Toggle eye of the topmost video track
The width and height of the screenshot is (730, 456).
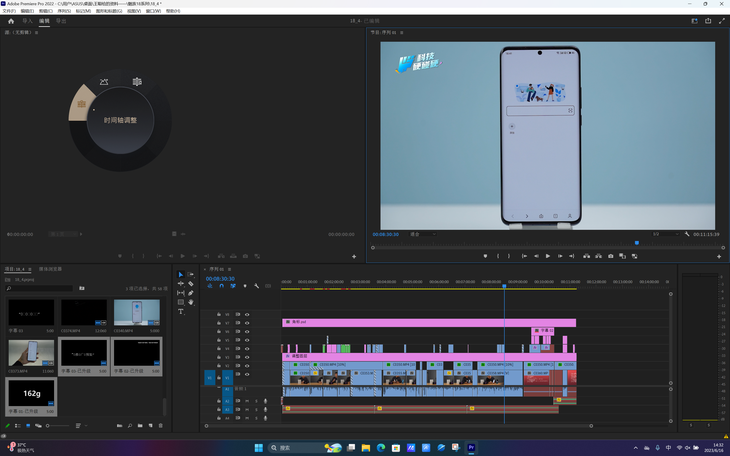[x=247, y=314]
